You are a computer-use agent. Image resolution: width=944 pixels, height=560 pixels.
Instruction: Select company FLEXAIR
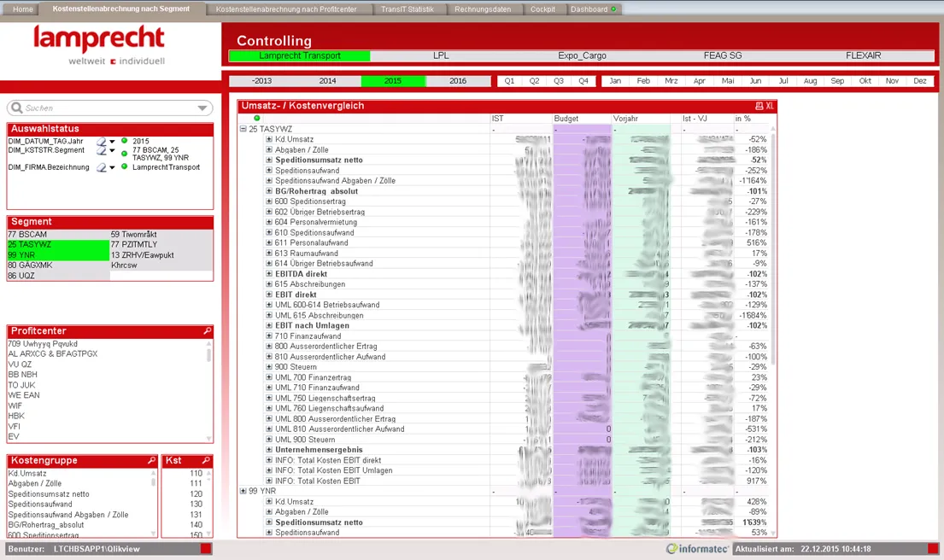pos(864,55)
